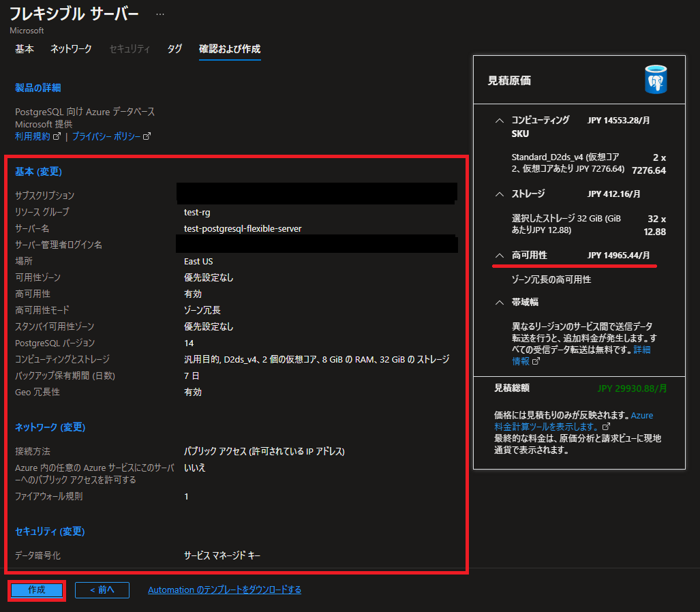Click the 高可用性モード value ゾーン冗長
Screen dimensions: 700x612
[202, 310]
